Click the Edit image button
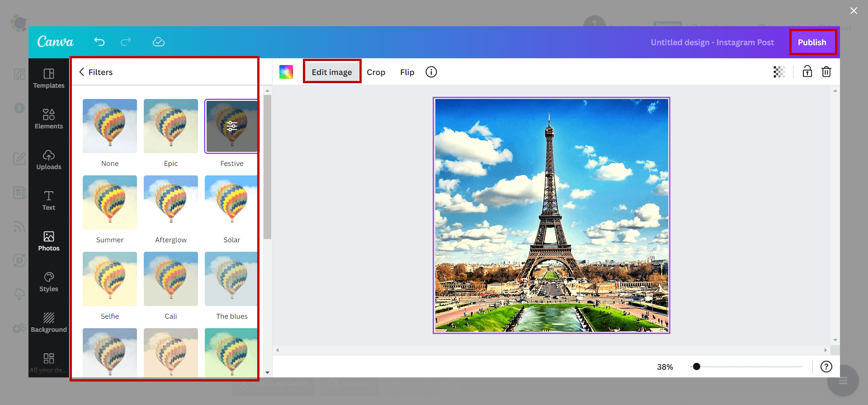 pyautogui.click(x=332, y=72)
